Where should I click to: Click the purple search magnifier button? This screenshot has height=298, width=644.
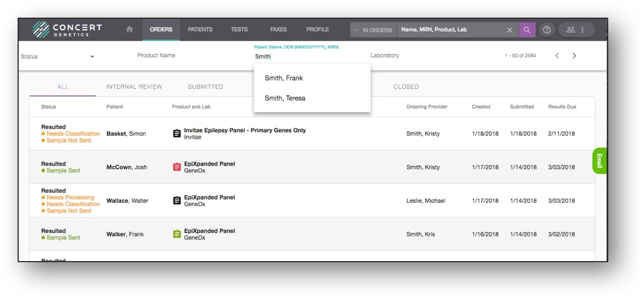click(527, 30)
